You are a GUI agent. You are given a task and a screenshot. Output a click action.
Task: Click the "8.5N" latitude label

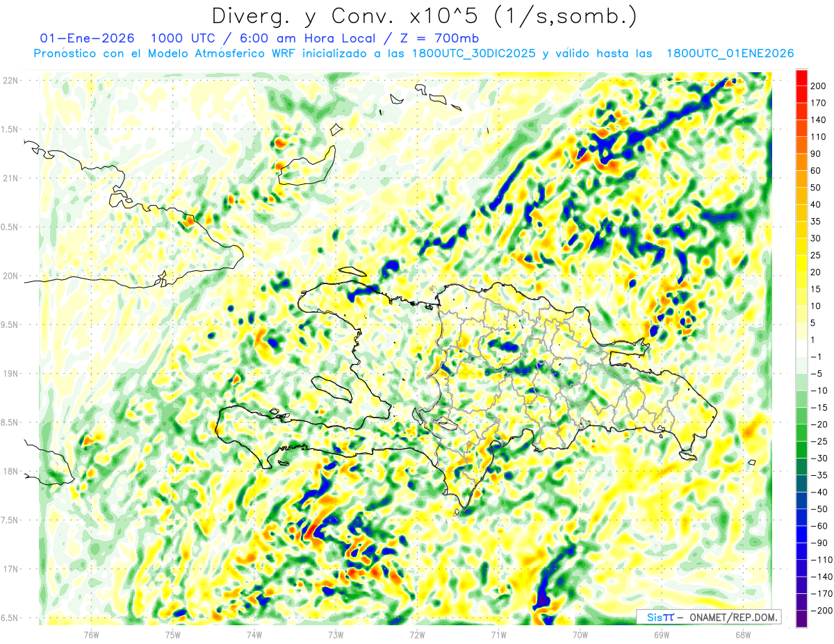(10, 422)
